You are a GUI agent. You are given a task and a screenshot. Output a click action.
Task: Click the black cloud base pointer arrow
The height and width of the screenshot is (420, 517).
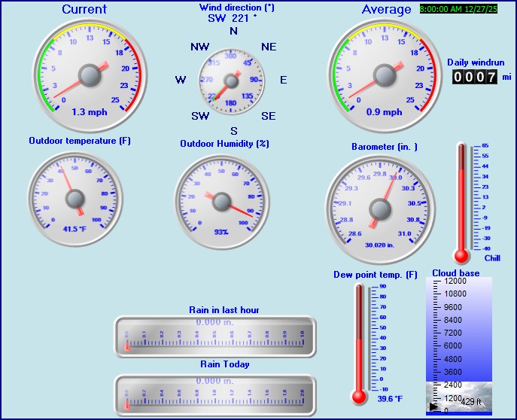[x=433, y=406]
